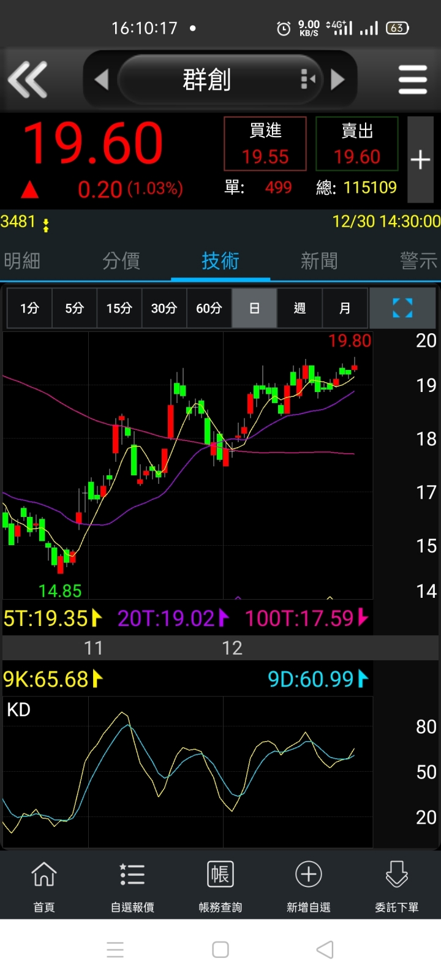
Task: Open the 警示 tab
Action: (419, 261)
